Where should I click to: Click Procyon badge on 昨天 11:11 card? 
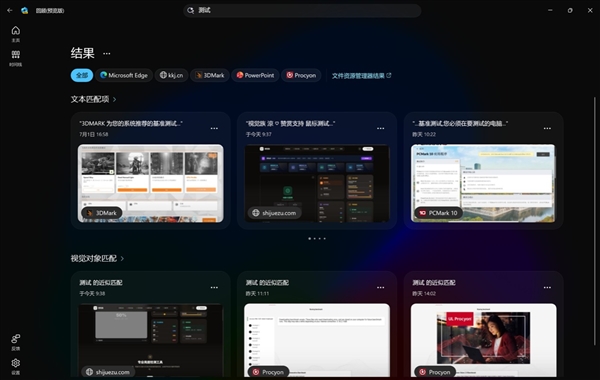point(269,372)
